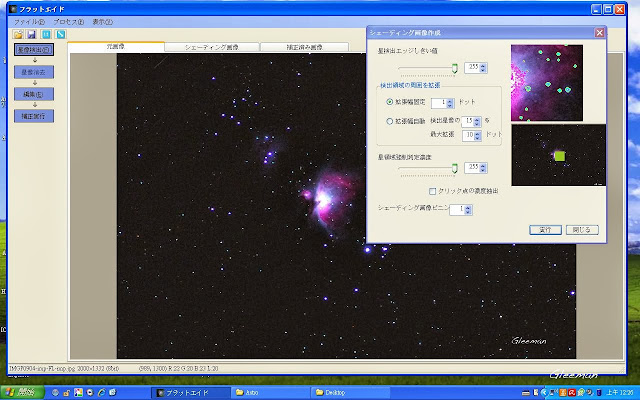Image resolution: width=640 pixels, height=400 pixels.
Task: Click the 星領域強制判定濃度 value field showing 255
Action: click(x=472, y=167)
